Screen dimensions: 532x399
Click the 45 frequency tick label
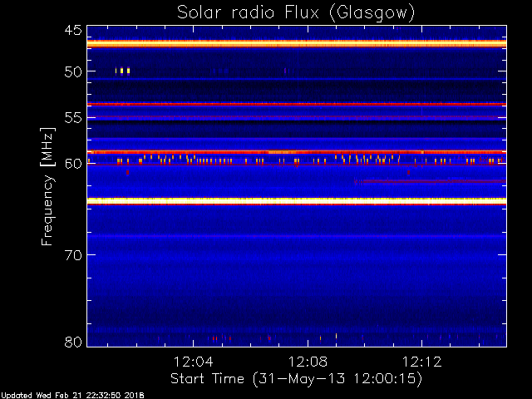pos(73,30)
